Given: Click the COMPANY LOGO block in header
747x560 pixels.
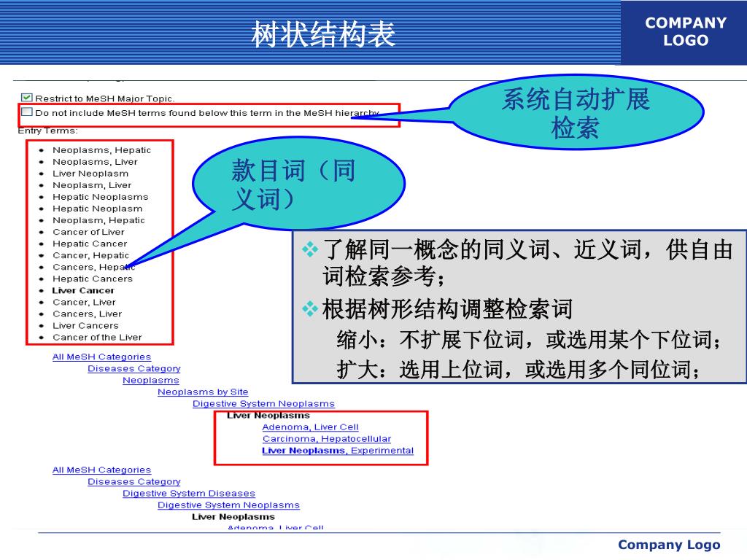Looking at the screenshot, I should [x=686, y=31].
